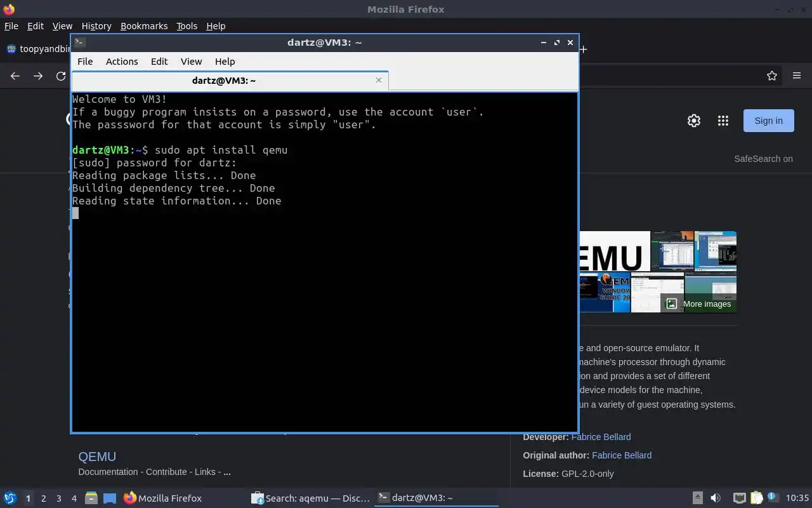
Task: Select the toopyandbi Firefox tab
Action: [x=38, y=49]
